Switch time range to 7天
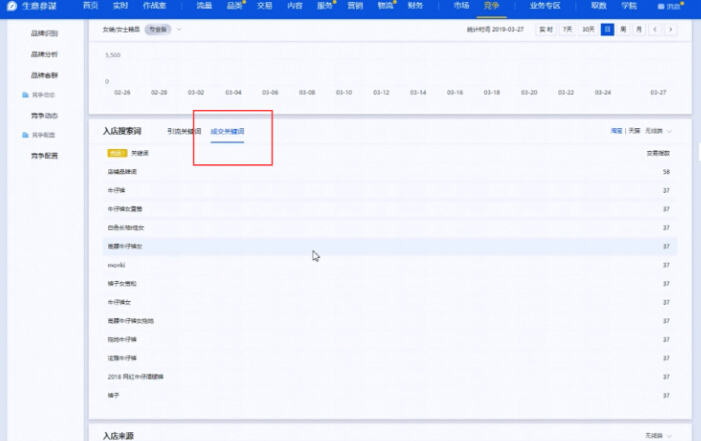This screenshot has height=441, width=701. (x=567, y=30)
